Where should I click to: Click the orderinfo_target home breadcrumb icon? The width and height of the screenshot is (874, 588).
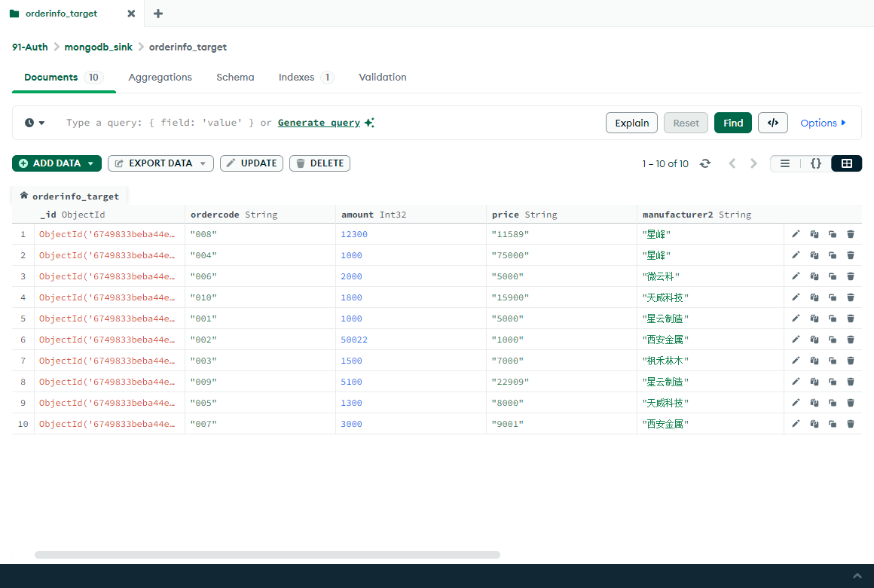tap(24, 196)
